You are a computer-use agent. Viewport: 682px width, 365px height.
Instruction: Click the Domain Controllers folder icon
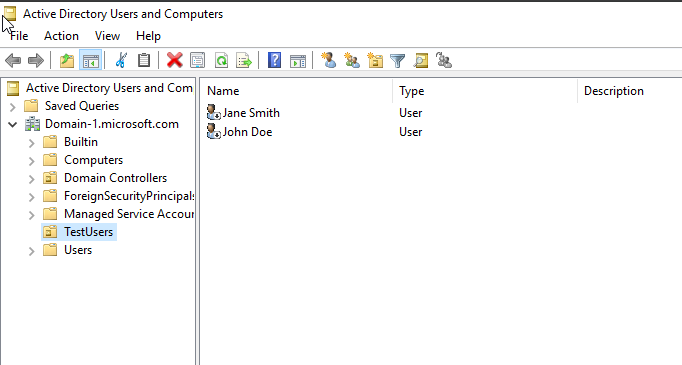(50, 178)
